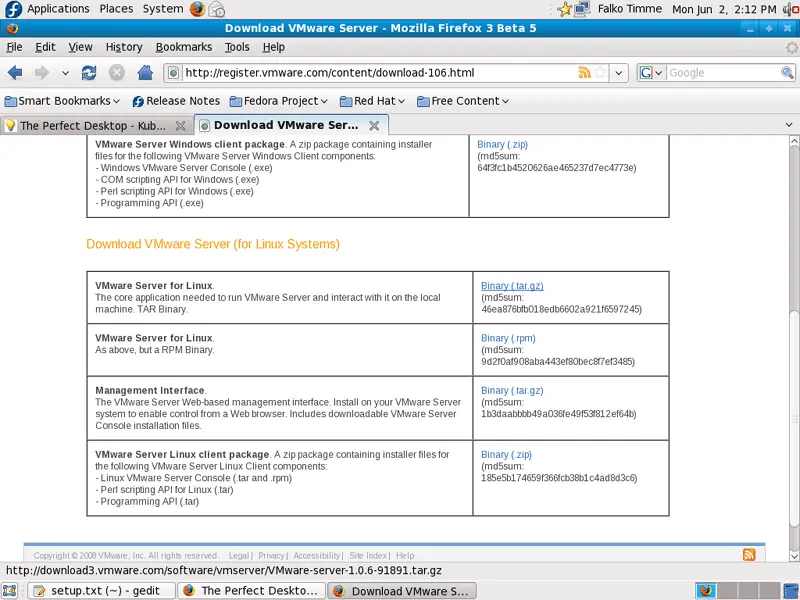Open the Legal footer link
Screen dimensions: 800x600
click(239, 556)
